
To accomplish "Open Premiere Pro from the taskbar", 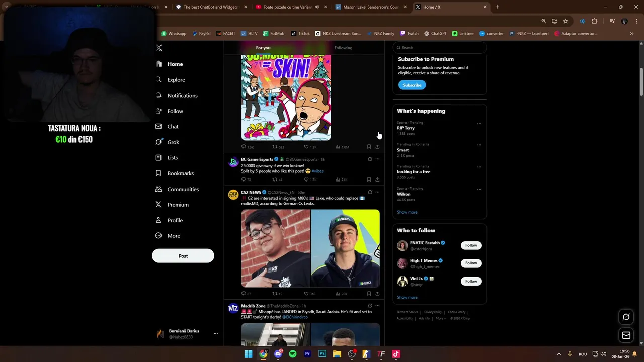I will (307, 354).
